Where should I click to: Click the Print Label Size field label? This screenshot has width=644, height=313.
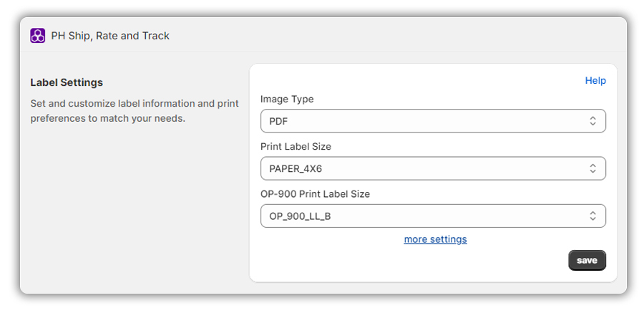[296, 146]
